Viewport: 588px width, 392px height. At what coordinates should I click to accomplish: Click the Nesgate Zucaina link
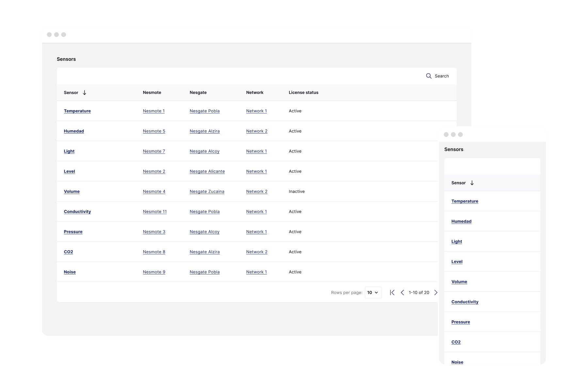[207, 191]
